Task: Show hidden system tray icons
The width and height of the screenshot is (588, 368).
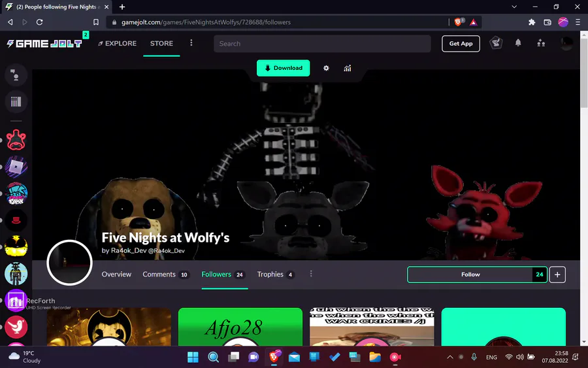Action: tap(449, 357)
